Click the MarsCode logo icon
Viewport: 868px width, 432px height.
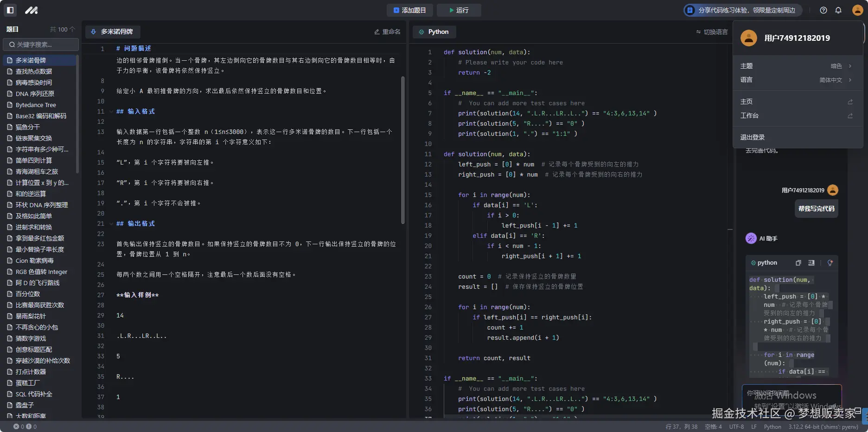click(x=31, y=10)
